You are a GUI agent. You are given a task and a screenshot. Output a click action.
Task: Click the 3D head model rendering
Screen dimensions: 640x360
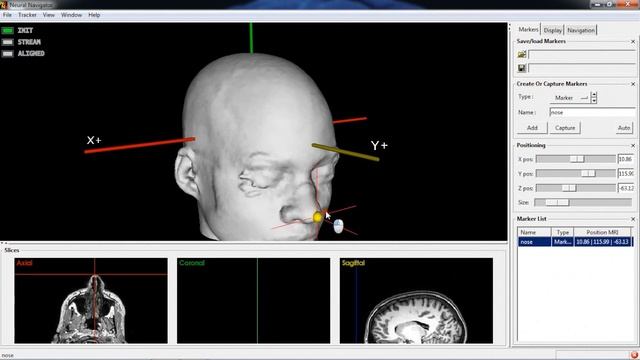click(x=257, y=147)
